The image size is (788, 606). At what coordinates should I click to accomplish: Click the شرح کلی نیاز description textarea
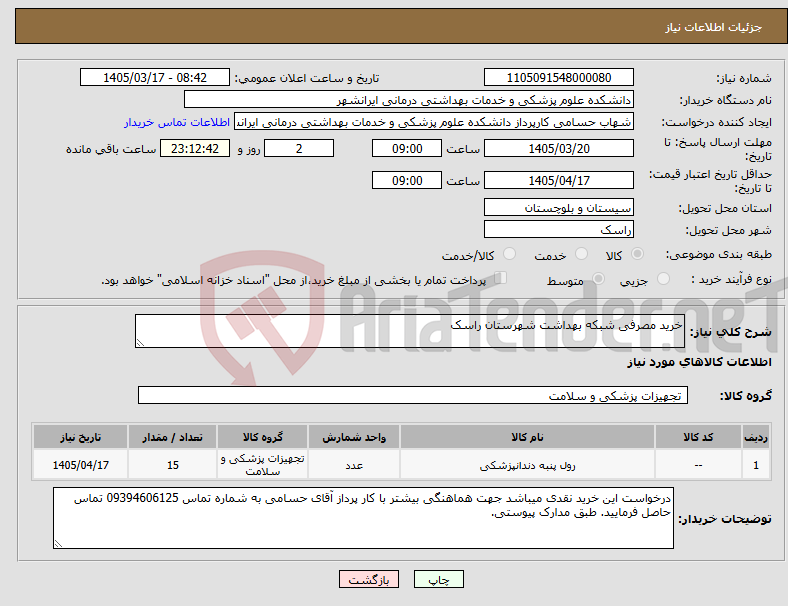(410, 331)
